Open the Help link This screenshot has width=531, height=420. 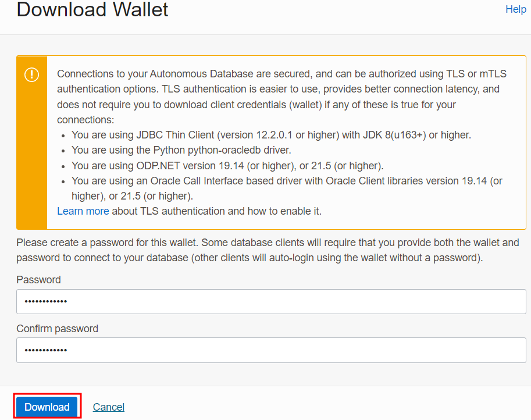(x=516, y=9)
